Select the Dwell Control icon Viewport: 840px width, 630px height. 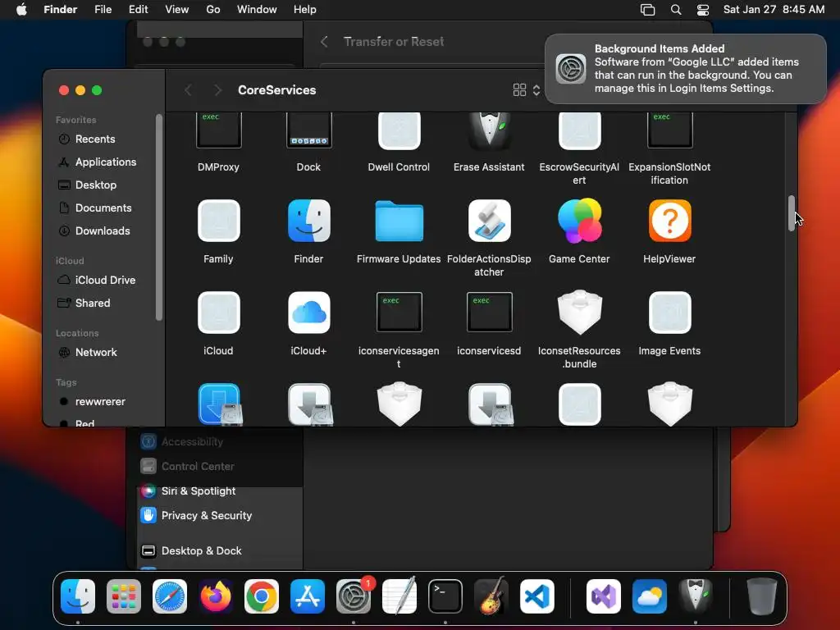coord(399,130)
